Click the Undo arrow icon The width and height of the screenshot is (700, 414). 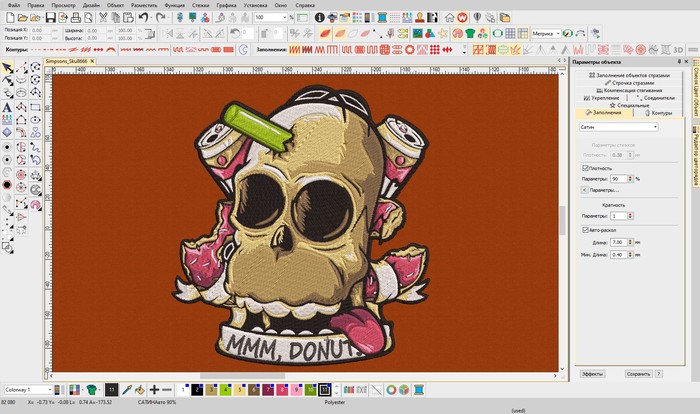click(144, 18)
